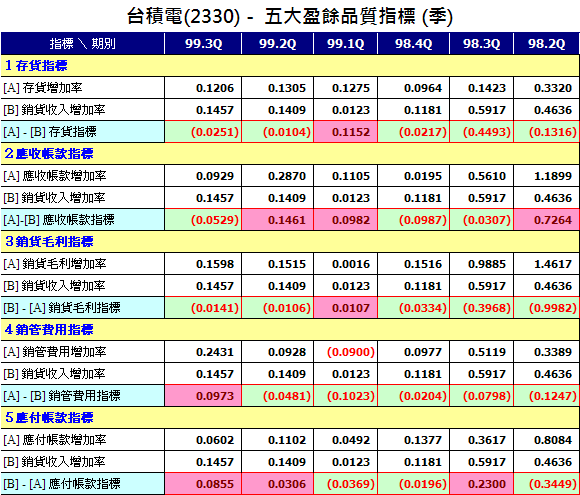Click pink cell 0.2300 in 應付帳款指標 row
Viewport: 580px width, 495px height.
click(482, 484)
